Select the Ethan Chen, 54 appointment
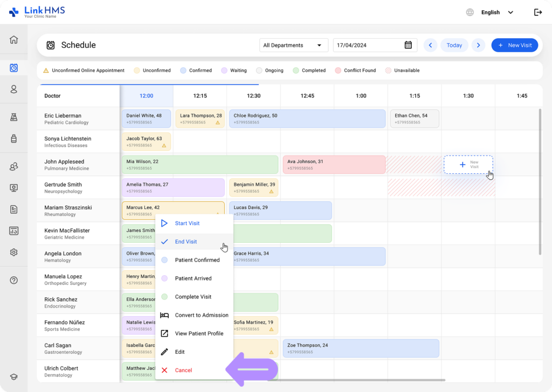 click(x=415, y=119)
